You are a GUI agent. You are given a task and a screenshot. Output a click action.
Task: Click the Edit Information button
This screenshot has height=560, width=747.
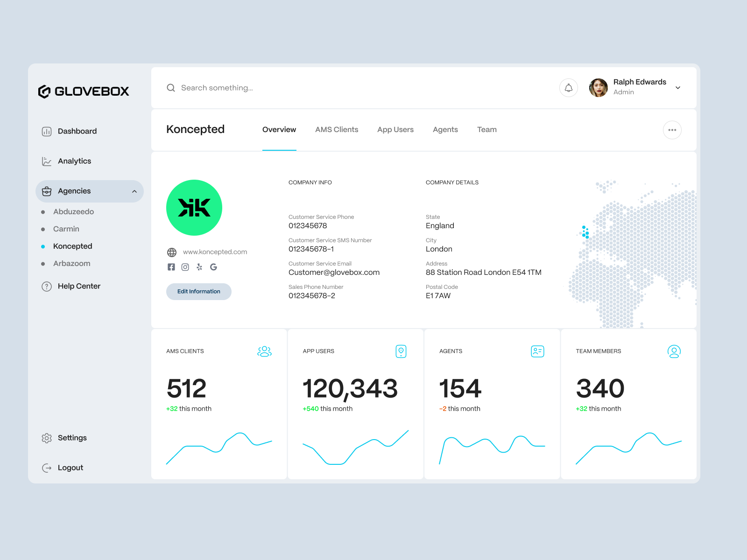(198, 291)
